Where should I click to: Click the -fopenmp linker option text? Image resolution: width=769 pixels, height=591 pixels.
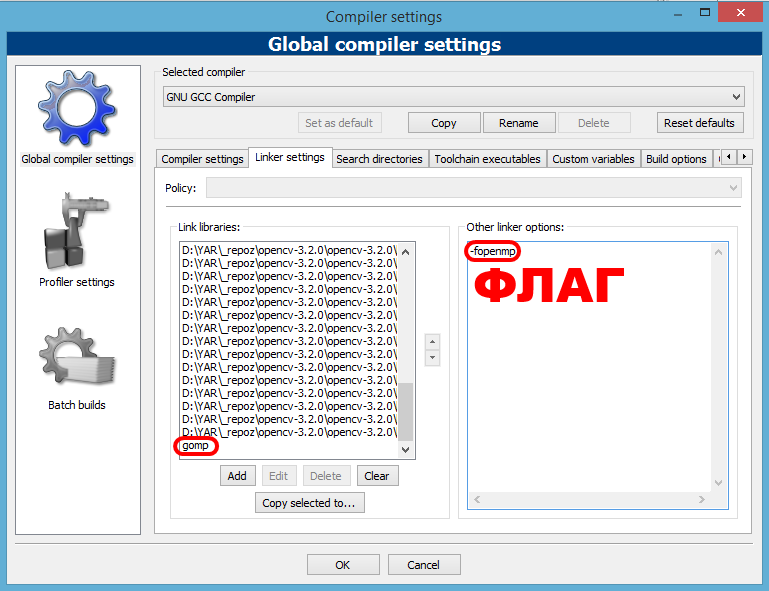pos(493,251)
